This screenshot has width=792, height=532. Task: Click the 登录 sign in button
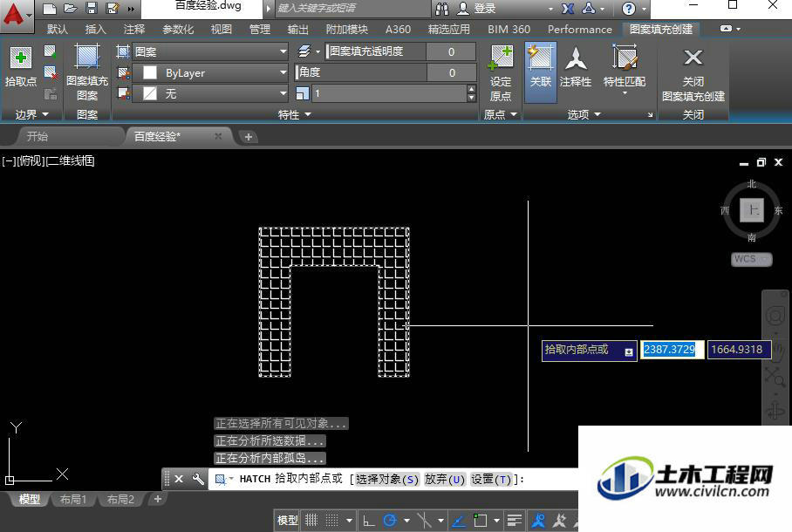pyautogui.click(x=478, y=9)
